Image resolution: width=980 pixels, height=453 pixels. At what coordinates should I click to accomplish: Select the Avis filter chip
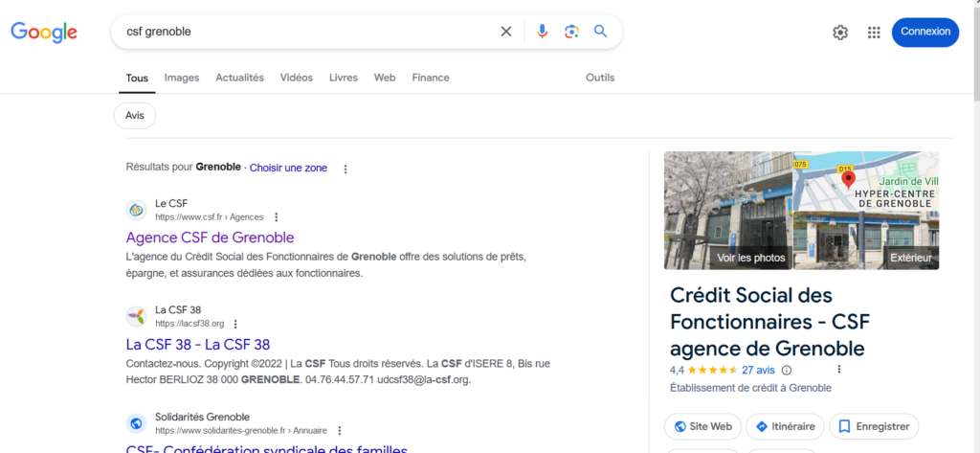click(134, 115)
